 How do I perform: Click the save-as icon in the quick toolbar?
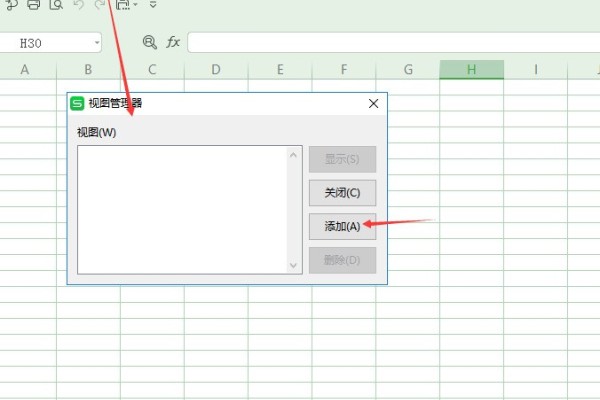tap(123, 5)
